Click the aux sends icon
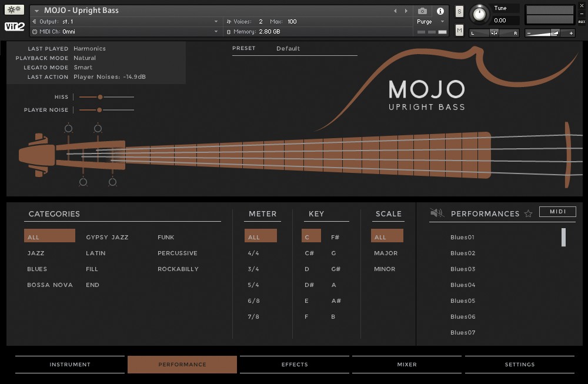 coord(581,21)
